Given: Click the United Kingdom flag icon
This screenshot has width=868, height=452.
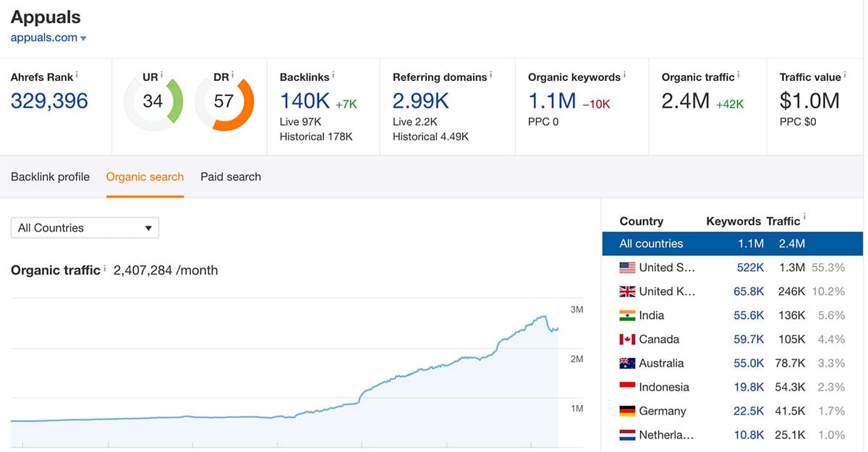Looking at the screenshot, I should point(627,291).
